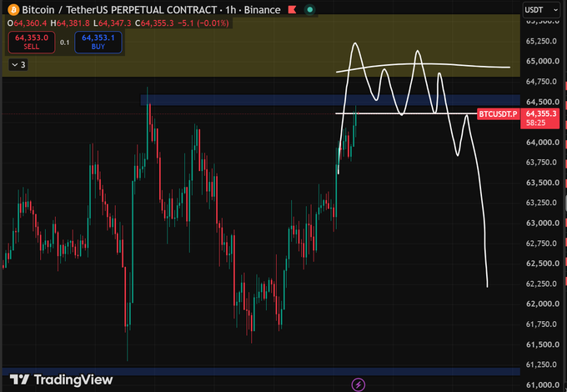The height and width of the screenshot is (392, 567).
Task: Click the orange Bitcoin symbol logo
Action: (13, 10)
